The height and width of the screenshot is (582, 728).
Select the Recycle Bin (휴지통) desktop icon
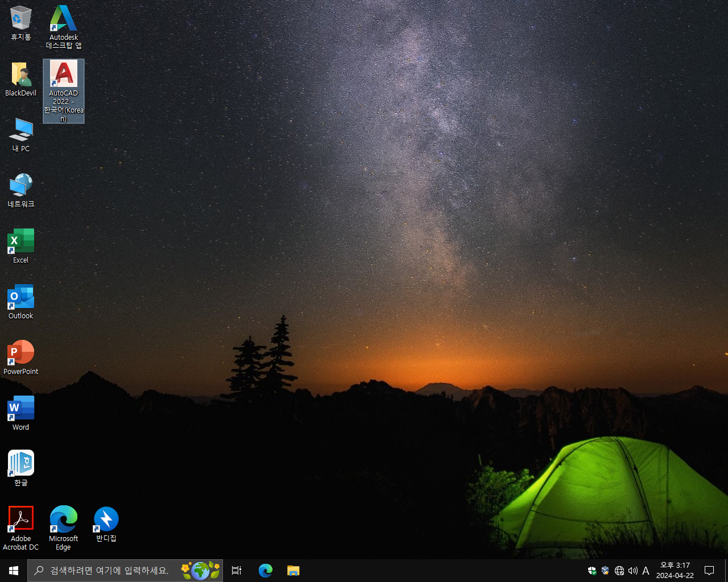point(21,23)
